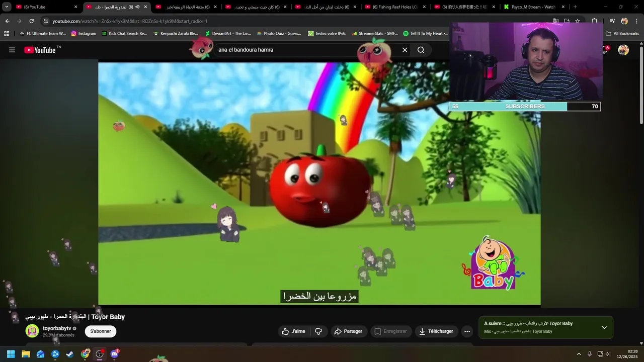
Task: Clear the search text with X icon
Action: (x=405, y=50)
